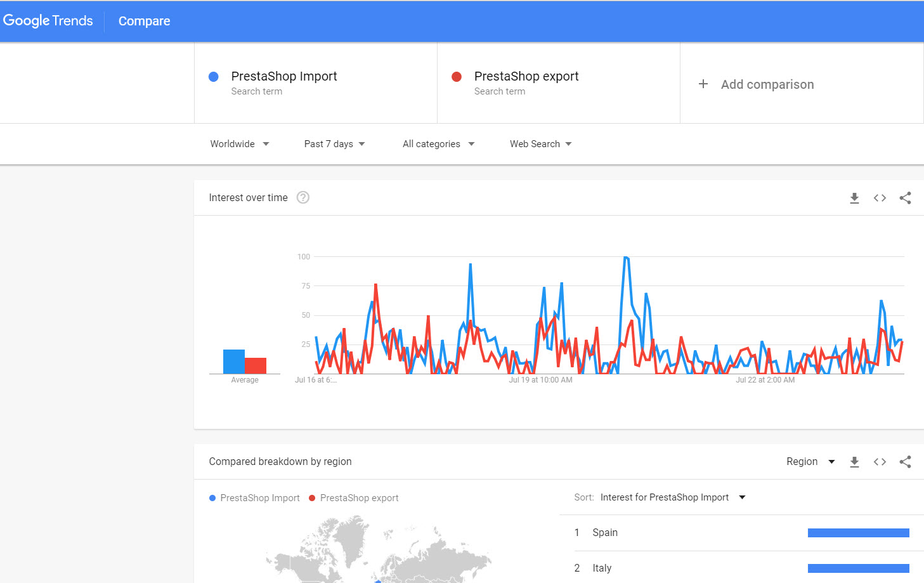Open the Past 7 days time range dropdown
This screenshot has width=924, height=583.
[x=334, y=144]
